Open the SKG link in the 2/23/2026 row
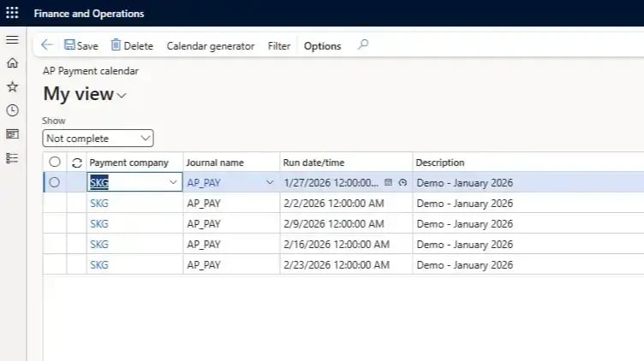 [99, 264]
